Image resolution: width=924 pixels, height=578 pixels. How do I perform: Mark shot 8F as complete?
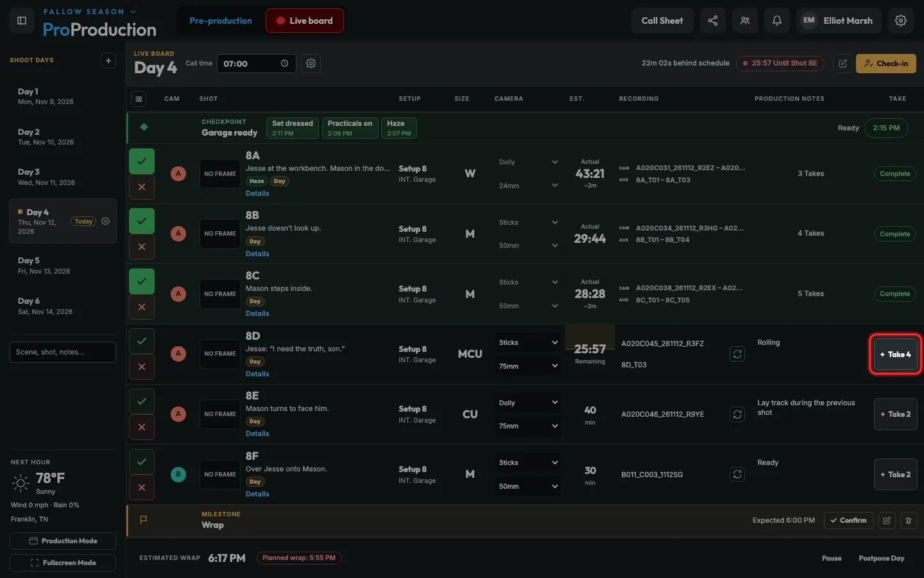pyautogui.click(x=142, y=462)
